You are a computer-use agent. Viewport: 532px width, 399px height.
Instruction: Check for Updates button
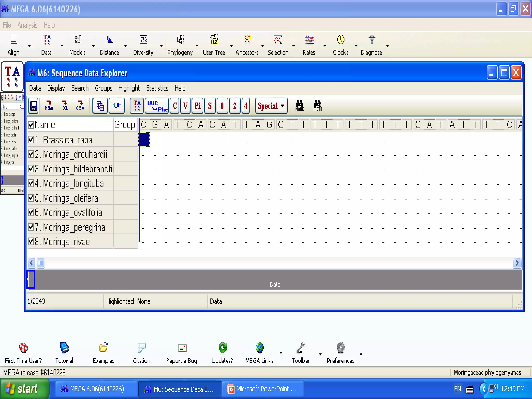222,353
